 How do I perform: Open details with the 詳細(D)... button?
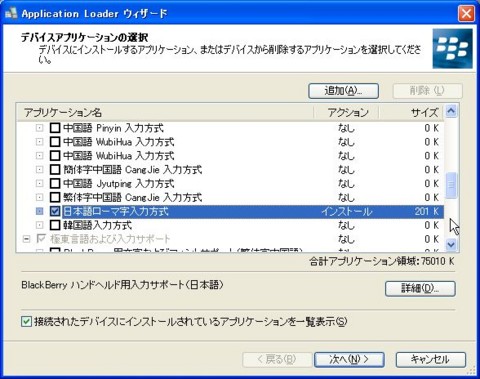420,289
